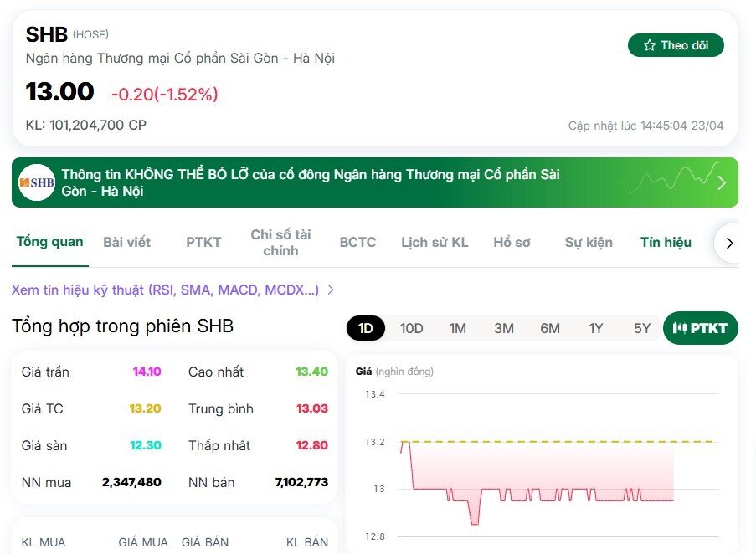Select the 10D chart range

(411, 328)
